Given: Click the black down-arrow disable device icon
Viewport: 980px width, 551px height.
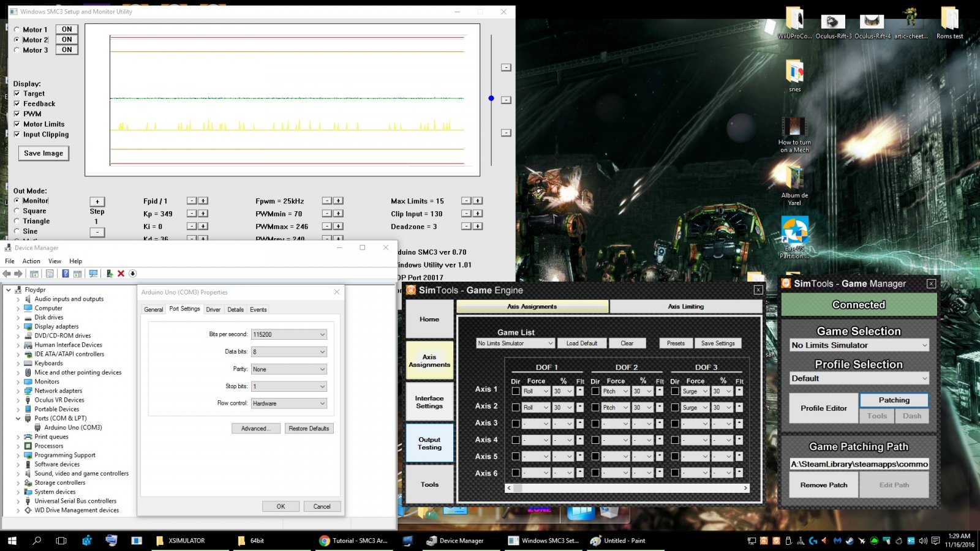Looking at the screenshot, I should tap(132, 274).
